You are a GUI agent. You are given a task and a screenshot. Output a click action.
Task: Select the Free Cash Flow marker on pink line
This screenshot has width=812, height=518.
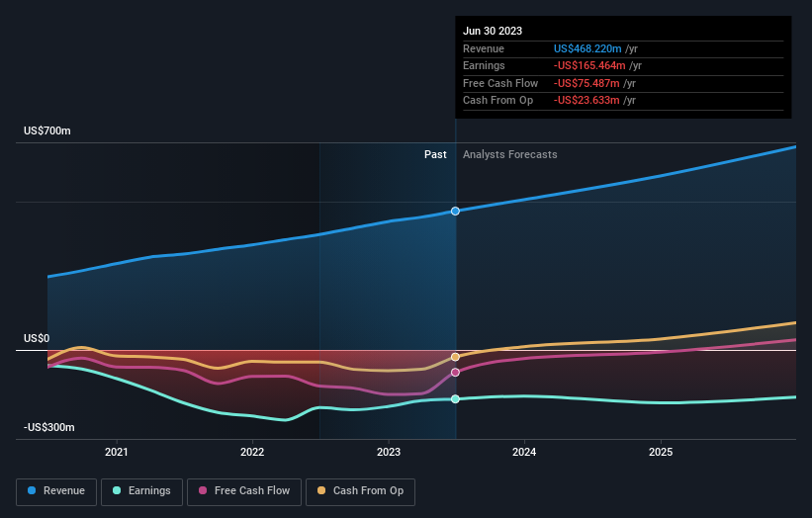(x=455, y=373)
